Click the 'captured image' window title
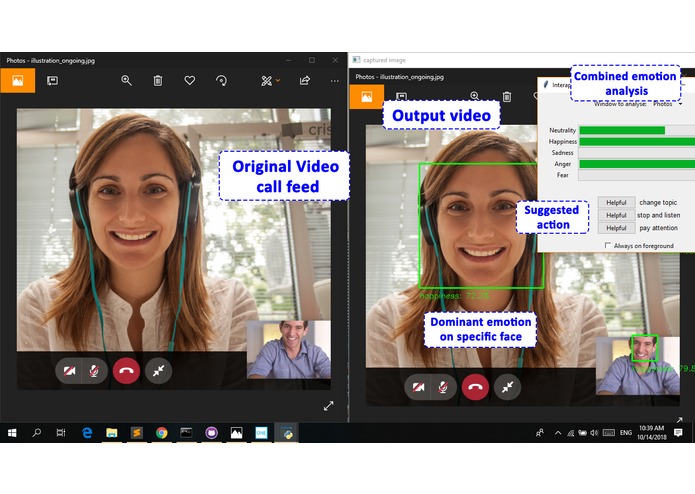This screenshot has height=494, width=695. (384, 60)
